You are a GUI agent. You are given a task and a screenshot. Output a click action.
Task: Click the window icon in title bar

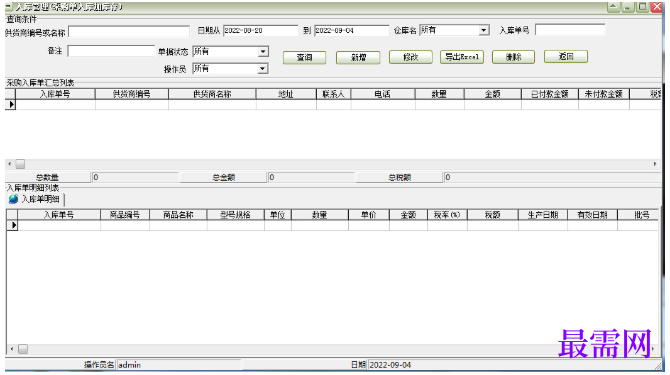point(8,6)
